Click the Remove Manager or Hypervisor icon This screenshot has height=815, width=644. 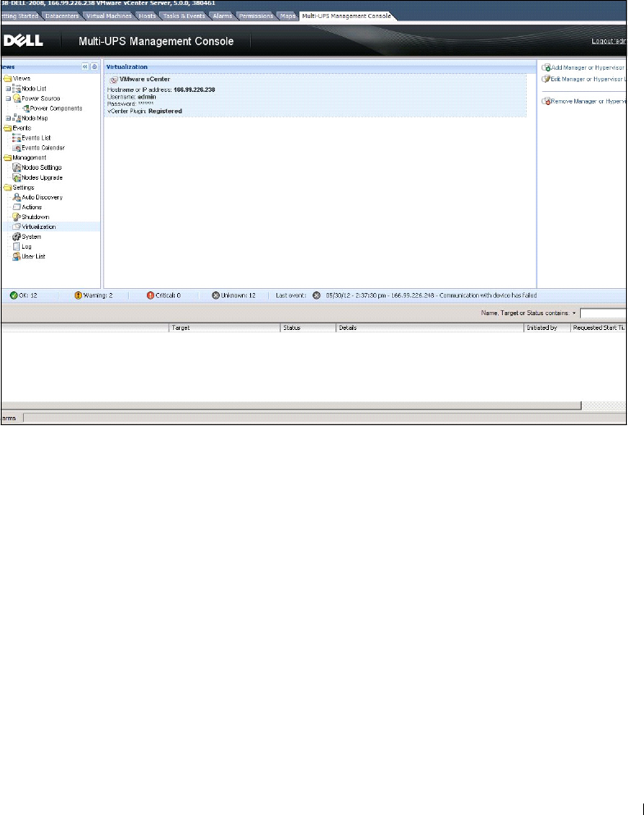click(546, 101)
